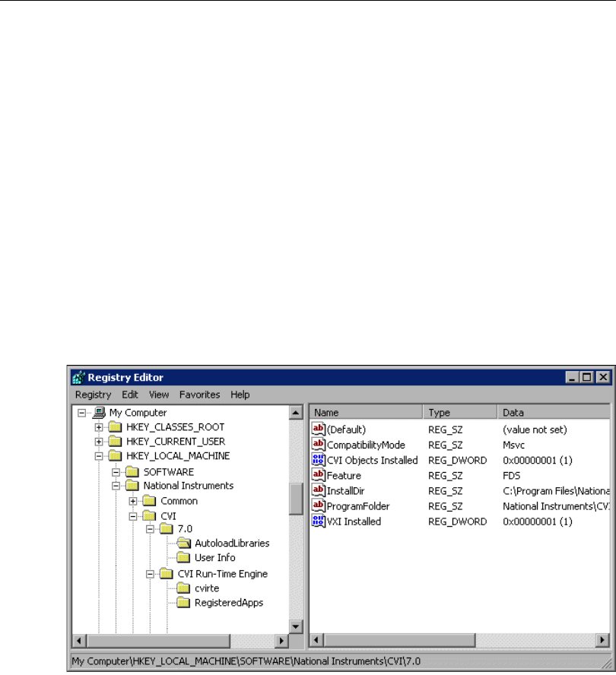616x675 pixels.
Task: Collapse the My Computer node
Action: tap(81, 413)
